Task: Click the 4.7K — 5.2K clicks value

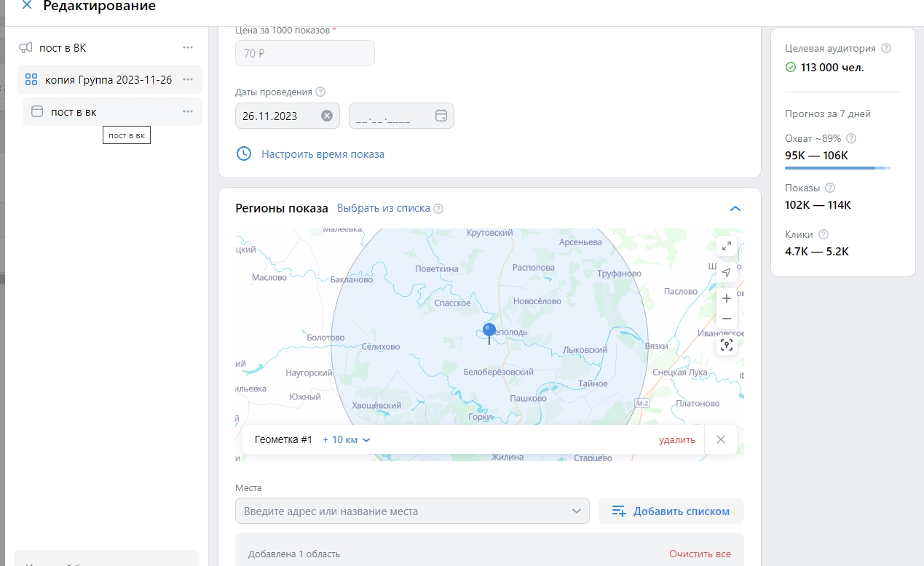Action: click(817, 251)
